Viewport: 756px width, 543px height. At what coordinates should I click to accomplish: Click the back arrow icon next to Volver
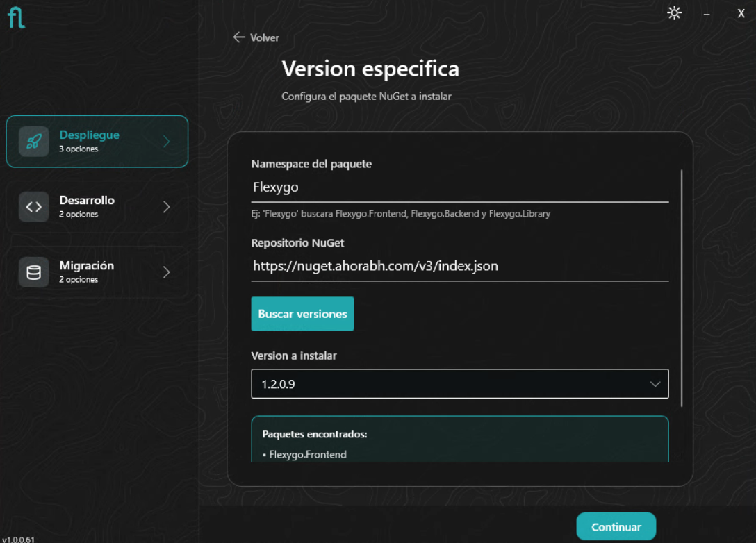[239, 37]
